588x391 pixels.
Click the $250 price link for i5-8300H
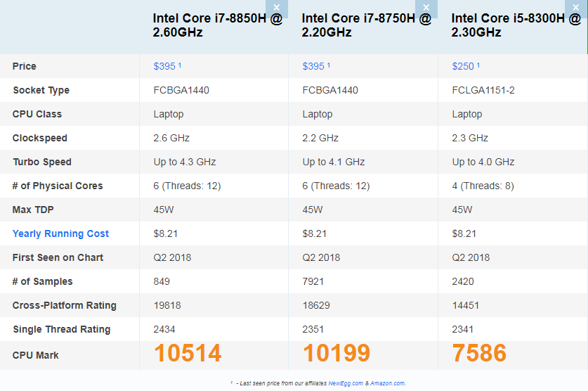462,66
